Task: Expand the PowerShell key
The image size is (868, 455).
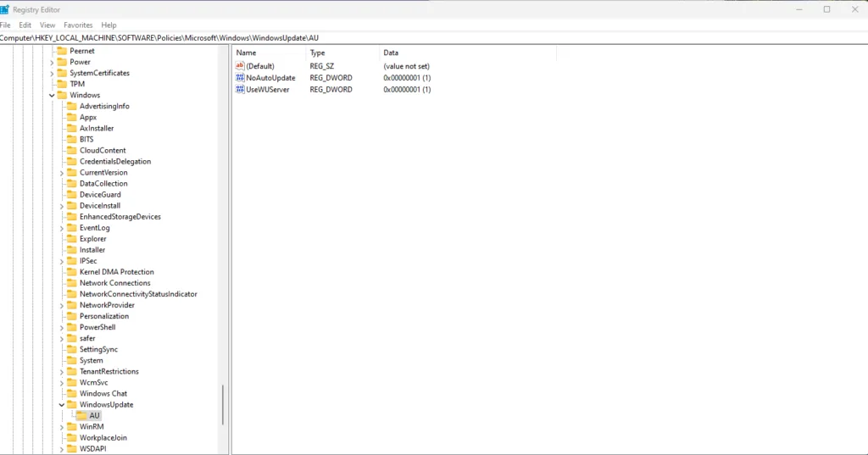Action: (x=61, y=327)
